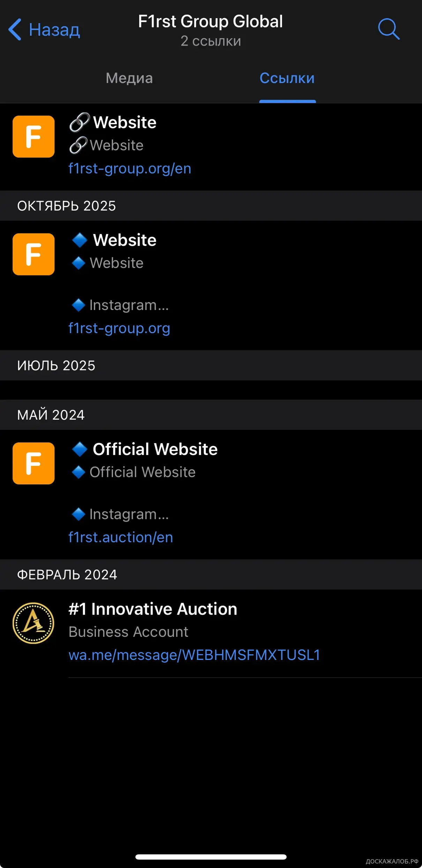Screen dimensions: 422x868
Task: Open the f1rst-group.org/en link
Action: coord(130,169)
